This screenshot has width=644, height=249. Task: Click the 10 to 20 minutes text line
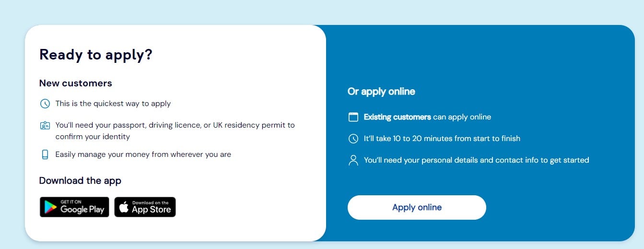click(x=442, y=139)
